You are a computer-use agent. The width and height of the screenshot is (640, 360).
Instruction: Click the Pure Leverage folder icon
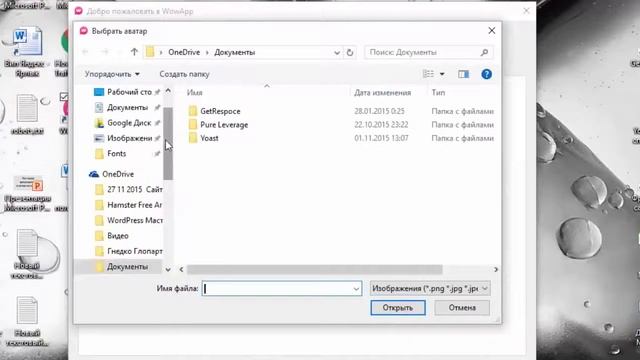coord(193,124)
